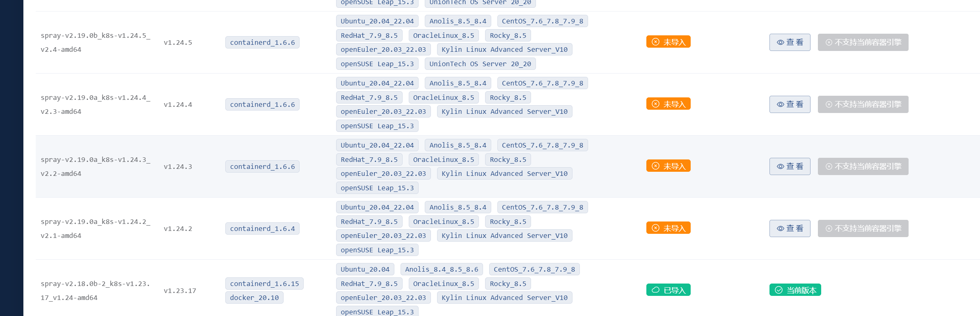Screen dimensions: 980x316
Task: Select the containerd_1.6.4 tag for v1.24.2
Action: [262, 228]
